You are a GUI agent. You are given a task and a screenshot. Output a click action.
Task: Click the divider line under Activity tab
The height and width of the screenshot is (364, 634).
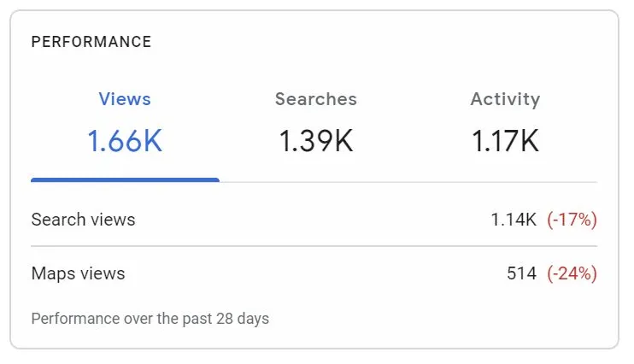point(505,181)
